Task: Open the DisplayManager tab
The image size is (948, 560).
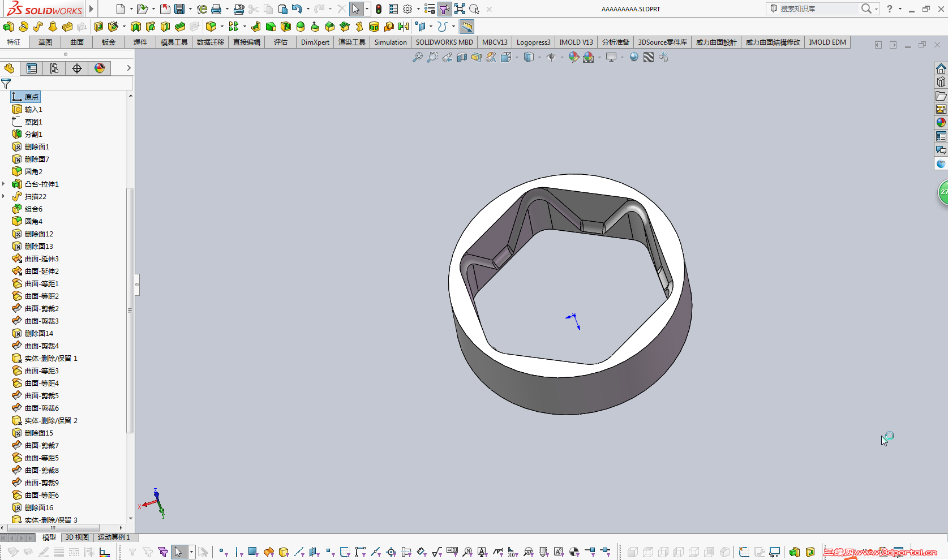Action: click(x=100, y=68)
